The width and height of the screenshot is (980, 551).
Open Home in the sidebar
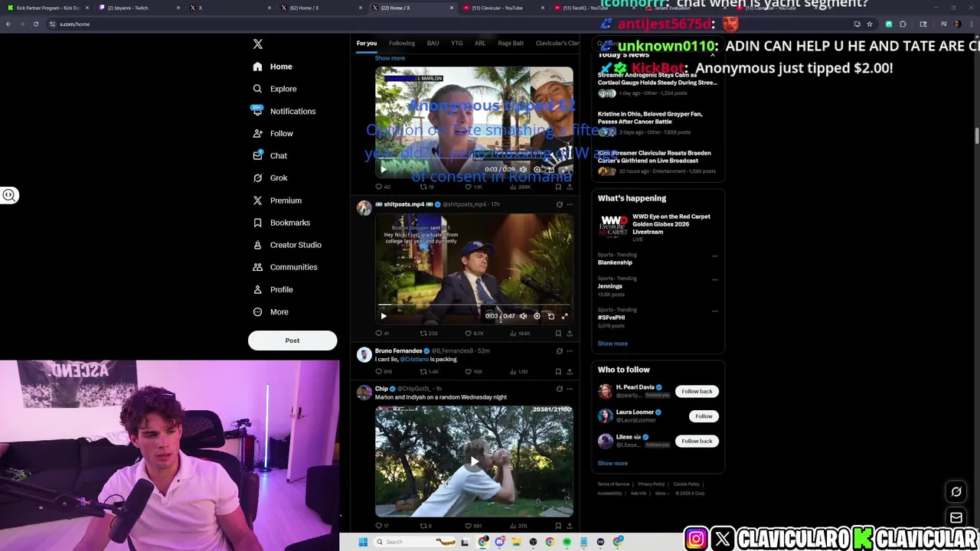(273, 67)
